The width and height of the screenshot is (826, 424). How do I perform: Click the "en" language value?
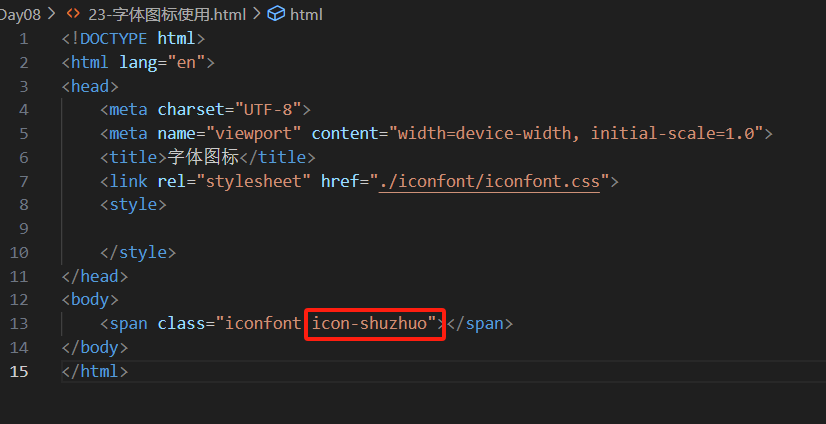click(x=186, y=63)
